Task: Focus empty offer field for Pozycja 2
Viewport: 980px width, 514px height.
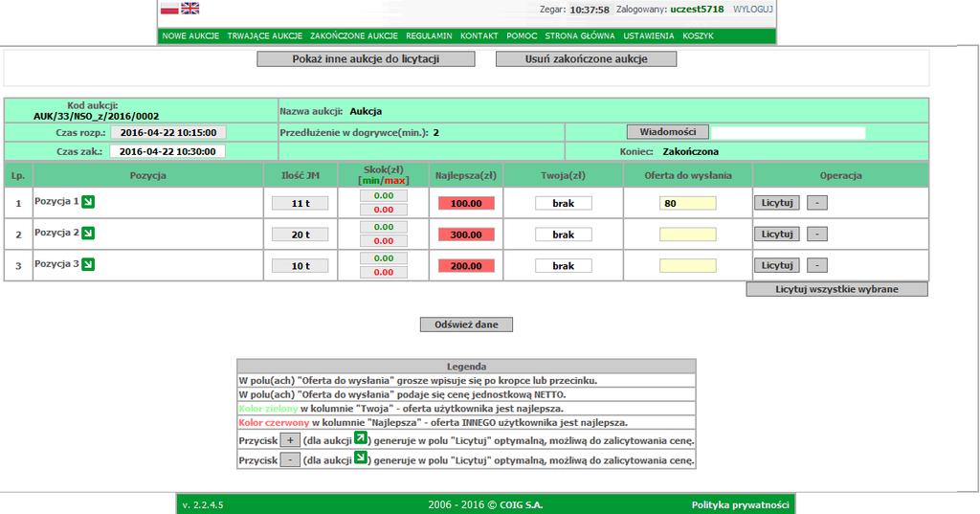Action: (x=687, y=235)
